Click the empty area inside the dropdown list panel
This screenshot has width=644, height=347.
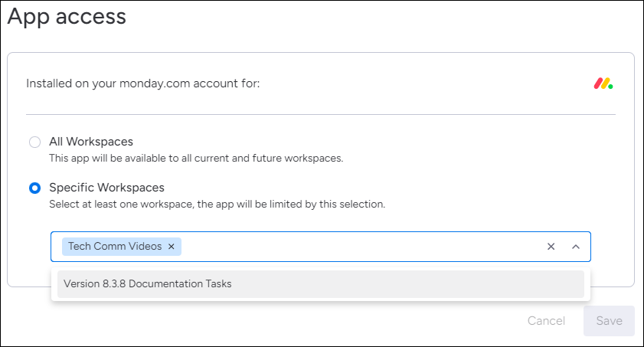point(320,300)
